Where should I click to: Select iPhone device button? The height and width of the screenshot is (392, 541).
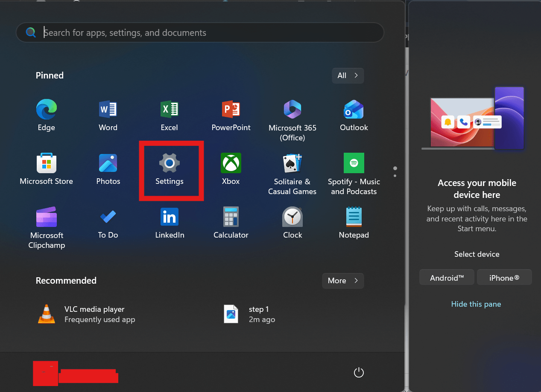[504, 278]
